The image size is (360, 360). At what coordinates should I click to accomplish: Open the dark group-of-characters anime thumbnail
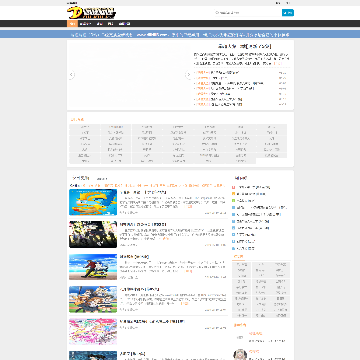click(93, 234)
